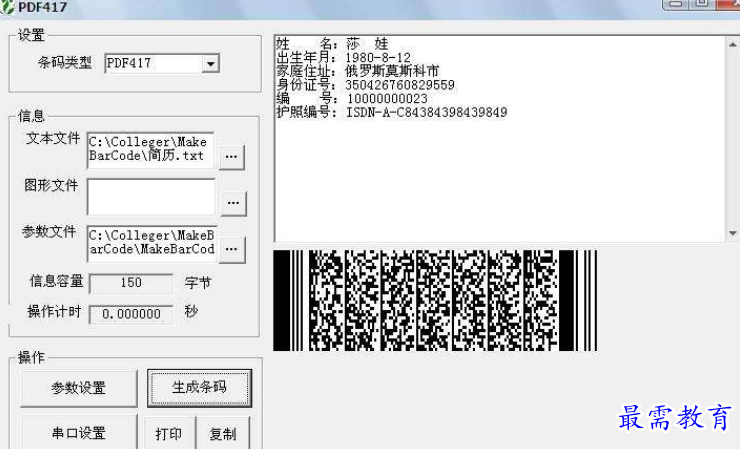Screen dimensions: 740x449
Task: Click the line 编号: 10000000023
Action: coord(352,99)
